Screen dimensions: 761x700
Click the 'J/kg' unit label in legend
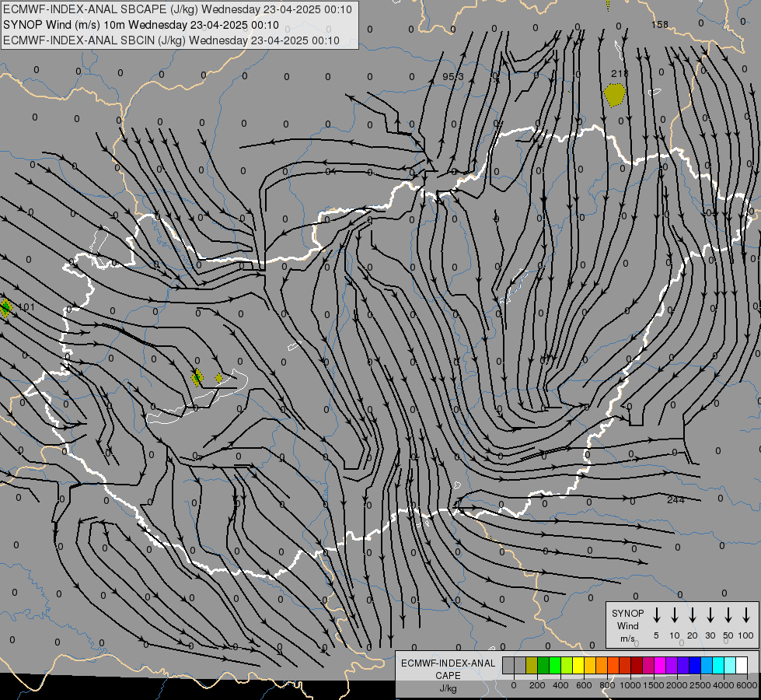[448, 688]
